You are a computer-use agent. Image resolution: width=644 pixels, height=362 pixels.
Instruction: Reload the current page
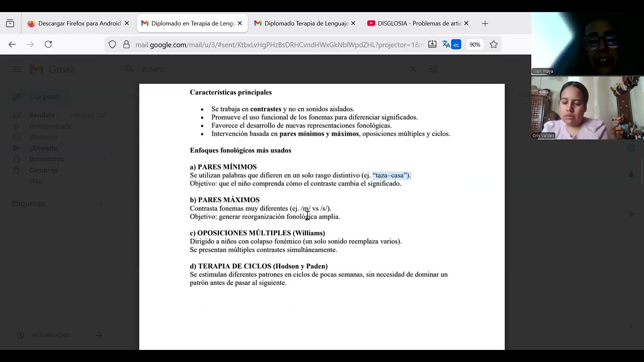coord(48,45)
